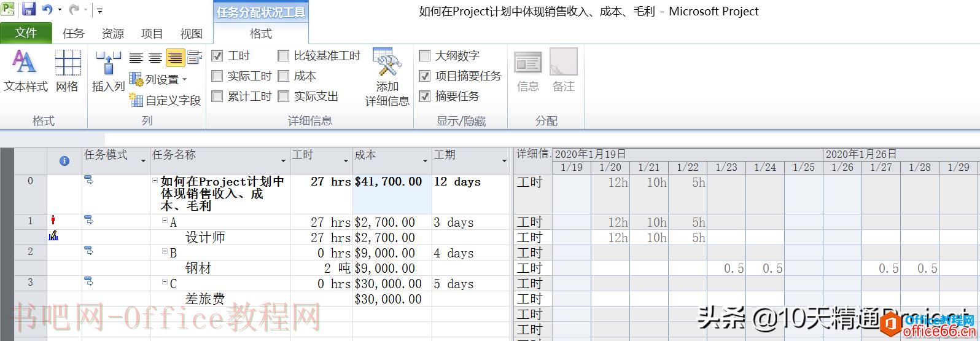Select the $41,700.00 cost cell
The image size is (980, 341).
[x=392, y=194]
